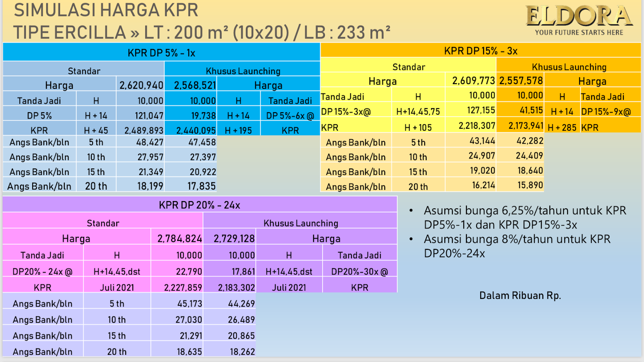Click installment value 24,907

pos(482,156)
